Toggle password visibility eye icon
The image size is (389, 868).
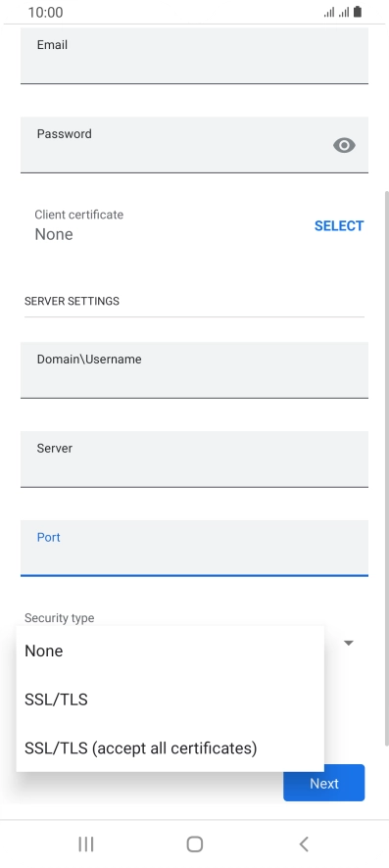point(344,145)
